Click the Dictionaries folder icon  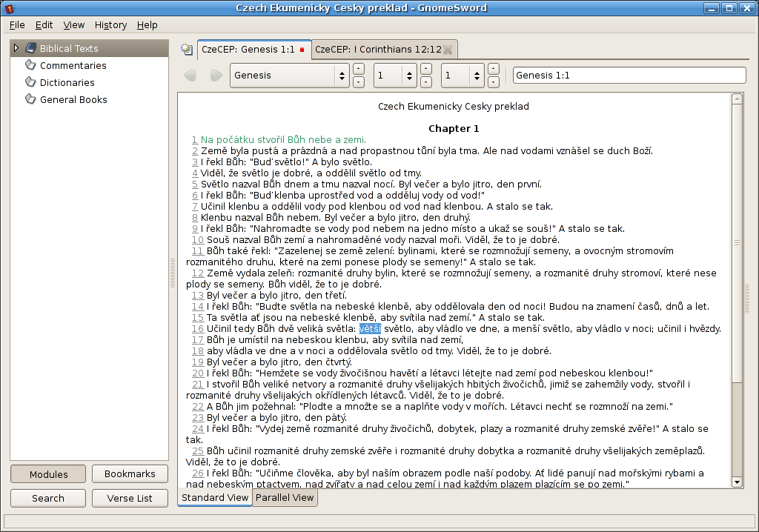(x=30, y=82)
